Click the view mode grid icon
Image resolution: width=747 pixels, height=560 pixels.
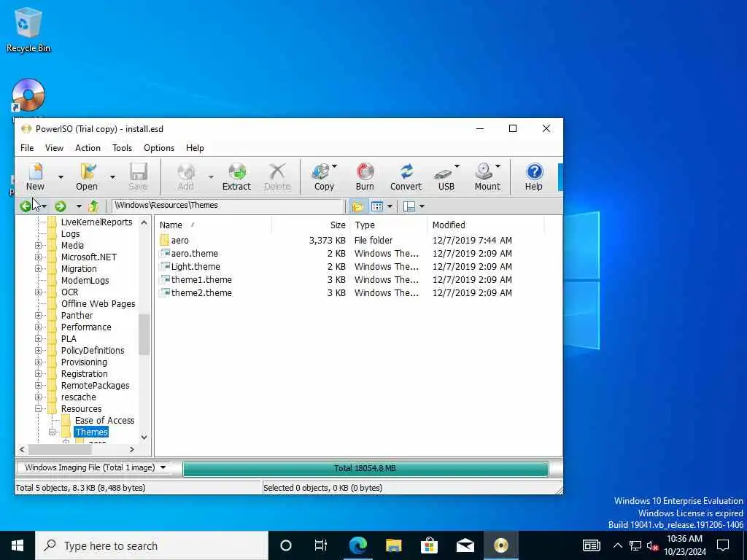377,206
